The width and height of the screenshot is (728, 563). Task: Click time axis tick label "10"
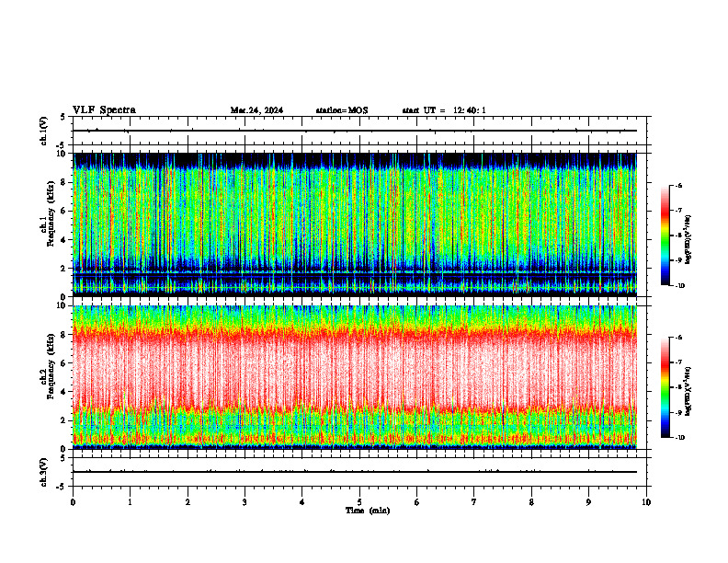point(646,502)
